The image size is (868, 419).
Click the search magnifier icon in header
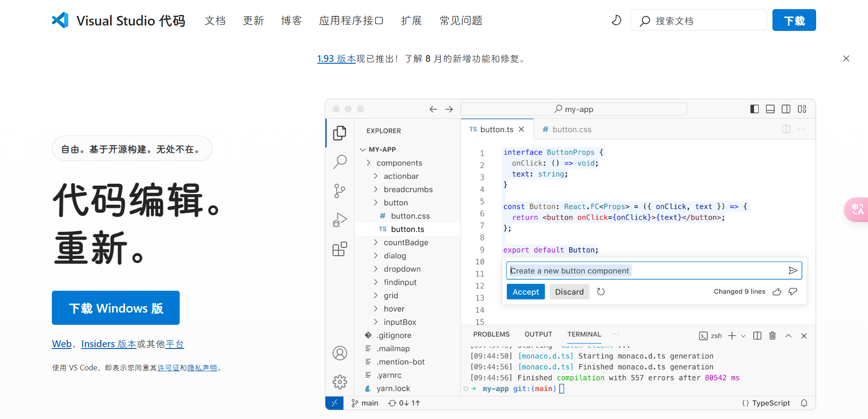645,21
